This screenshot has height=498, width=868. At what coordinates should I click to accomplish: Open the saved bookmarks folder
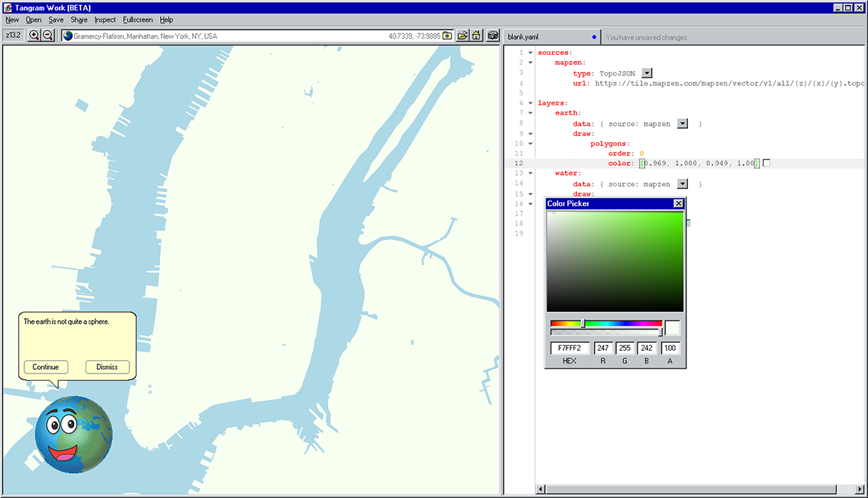pyautogui.click(x=462, y=36)
